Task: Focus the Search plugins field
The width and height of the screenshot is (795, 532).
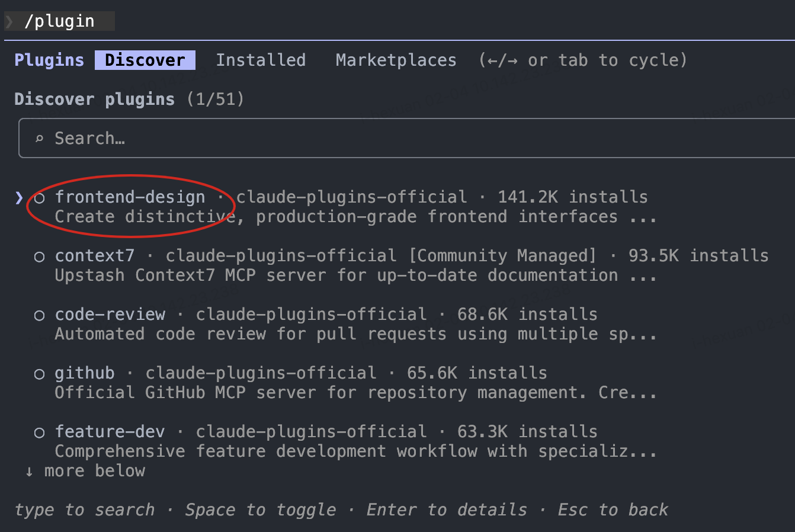Action: point(406,138)
